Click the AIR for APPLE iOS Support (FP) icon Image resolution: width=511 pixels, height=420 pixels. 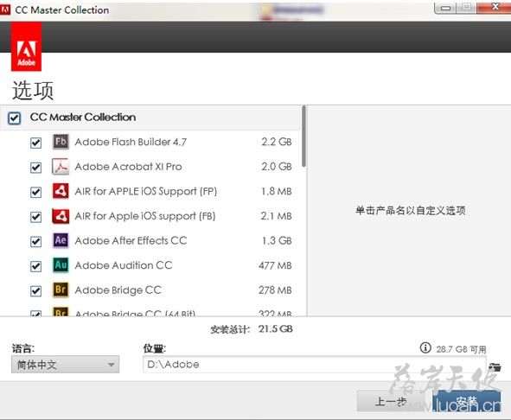tap(61, 191)
